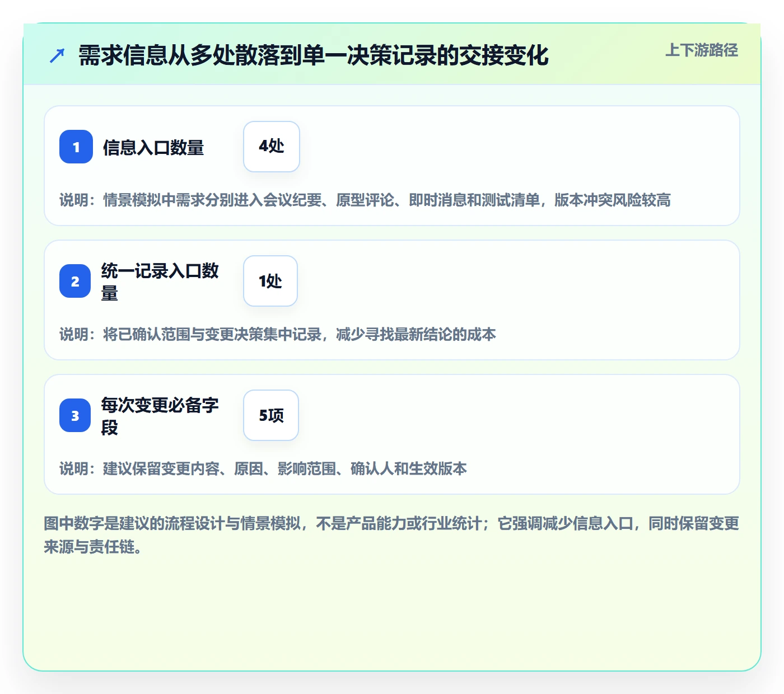Select the 每次变更必备字段 heading
Screen dimensions: 784x694
[x=160, y=416]
